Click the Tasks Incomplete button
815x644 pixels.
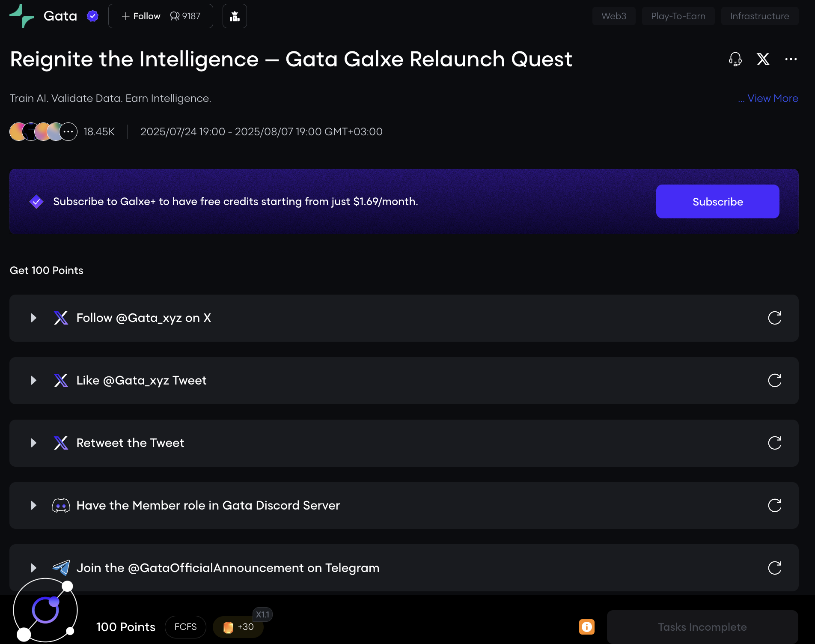point(702,627)
